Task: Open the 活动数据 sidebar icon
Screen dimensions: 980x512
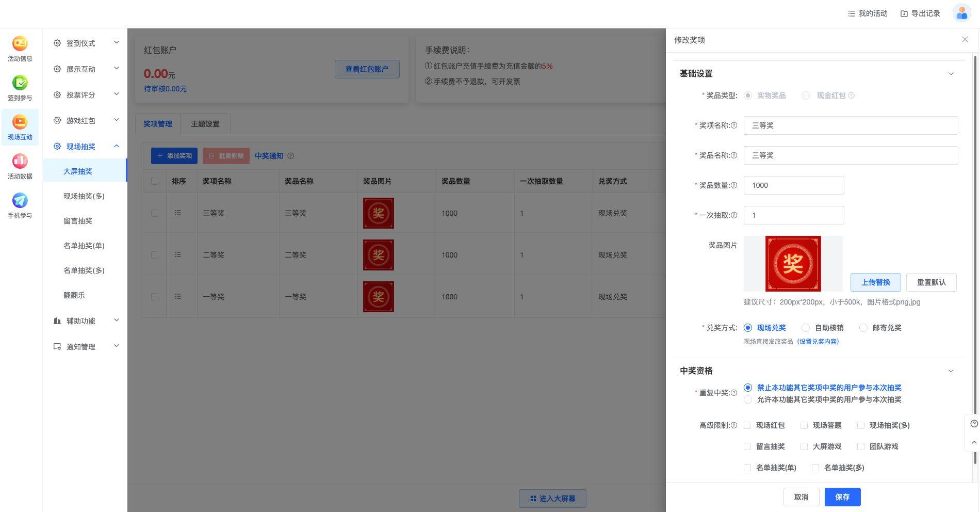Action: (20, 167)
